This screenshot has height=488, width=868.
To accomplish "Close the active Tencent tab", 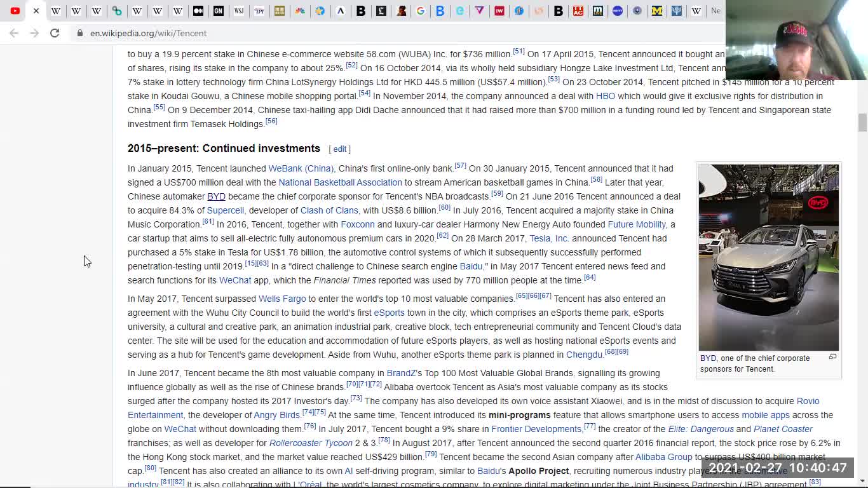I will point(36,11).
